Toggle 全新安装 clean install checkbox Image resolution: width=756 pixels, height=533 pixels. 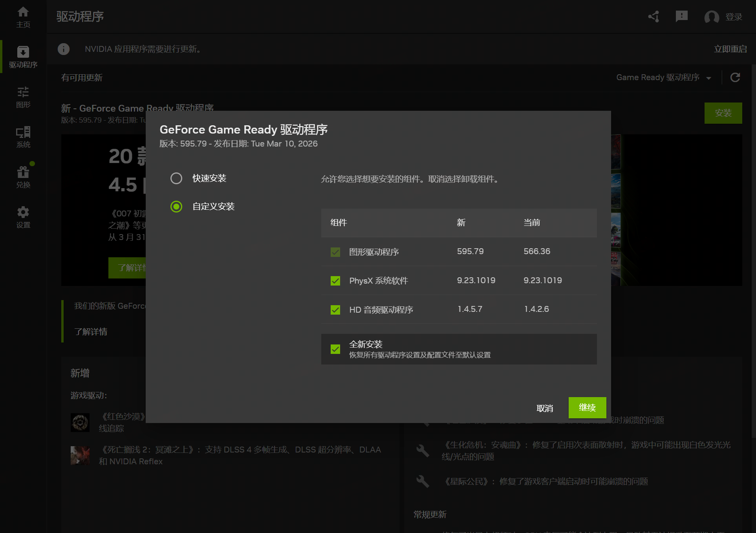(x=335, y=349)
